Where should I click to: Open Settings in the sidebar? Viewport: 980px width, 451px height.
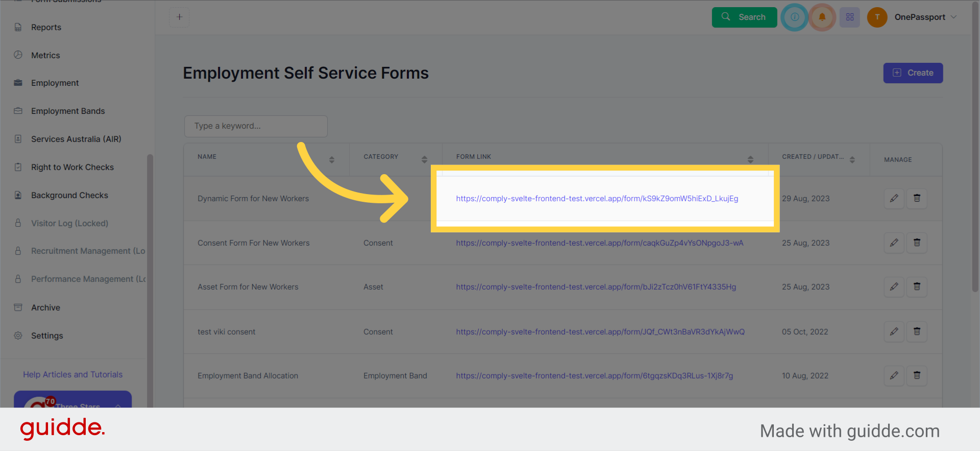tap(47, 336)
